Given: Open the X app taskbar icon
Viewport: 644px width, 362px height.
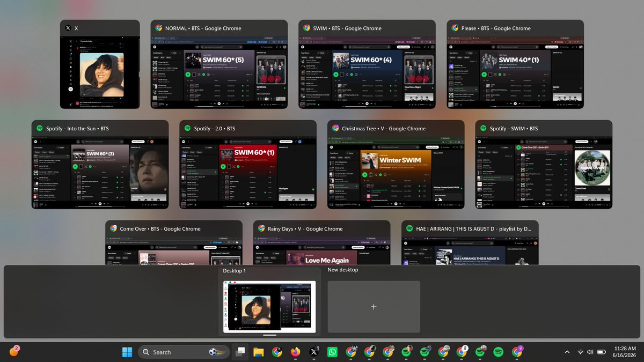Looking at the screenshot, I should click(x=314, y=352).
